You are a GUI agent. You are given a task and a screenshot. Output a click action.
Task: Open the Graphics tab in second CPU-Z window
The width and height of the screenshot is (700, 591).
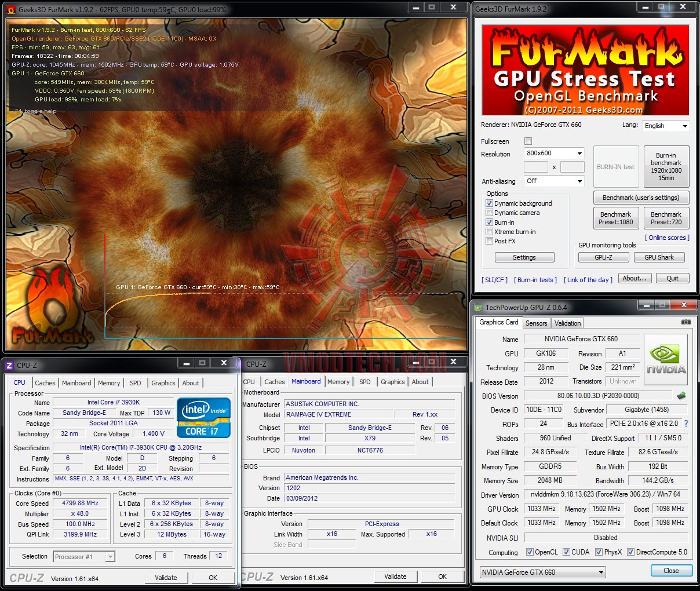coord(393,382)
